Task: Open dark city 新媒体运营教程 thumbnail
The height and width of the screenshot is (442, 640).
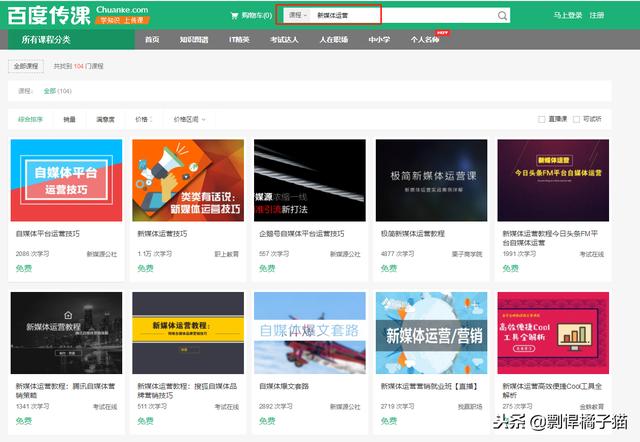Action: pyautogui.click(x=66, y=333)
